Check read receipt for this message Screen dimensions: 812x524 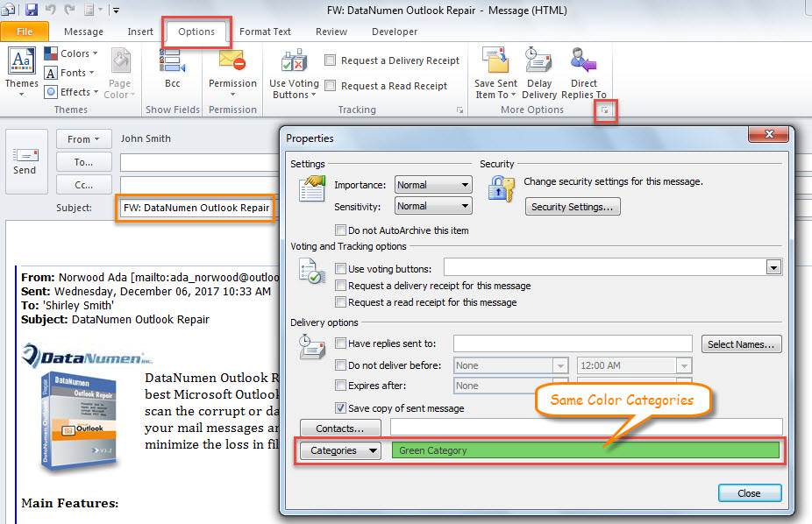340,301
